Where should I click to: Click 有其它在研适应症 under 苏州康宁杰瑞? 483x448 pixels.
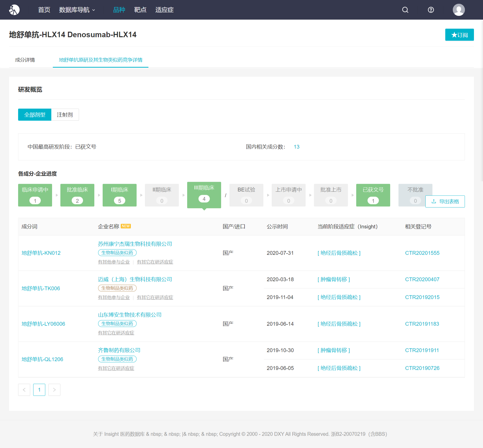tap(155, 262)
